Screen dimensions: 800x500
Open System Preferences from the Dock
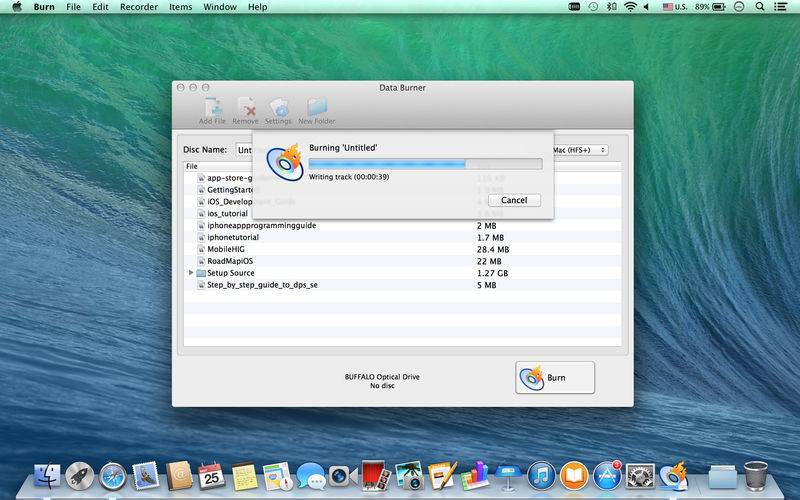coord(640,477)
